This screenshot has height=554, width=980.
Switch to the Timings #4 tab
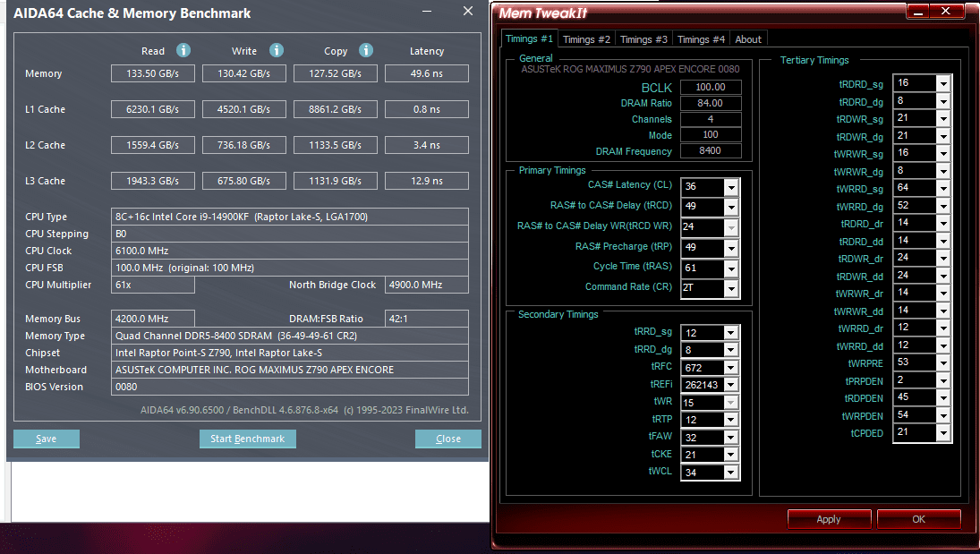pos(702,39)
